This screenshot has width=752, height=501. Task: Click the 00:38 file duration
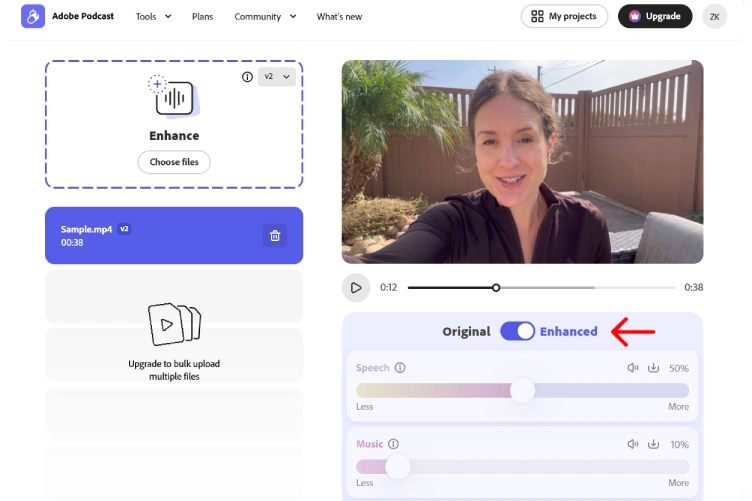[72, 243]
